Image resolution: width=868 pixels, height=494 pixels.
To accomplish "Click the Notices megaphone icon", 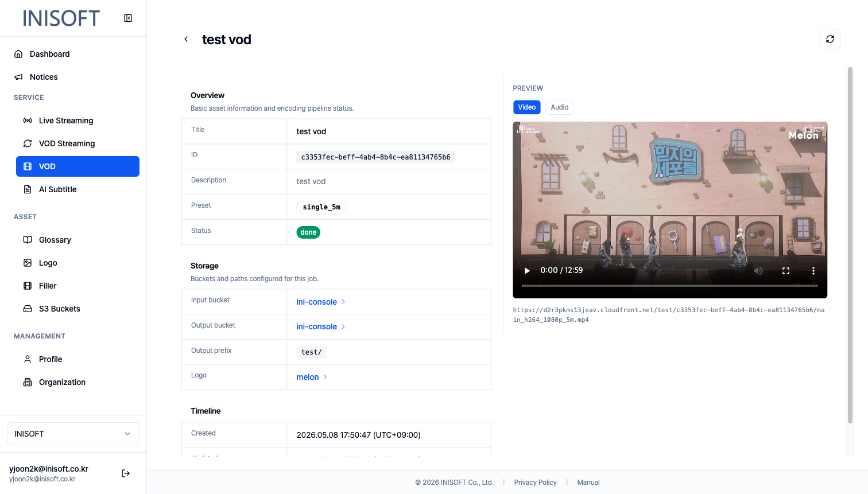I will tap(18, 77).
